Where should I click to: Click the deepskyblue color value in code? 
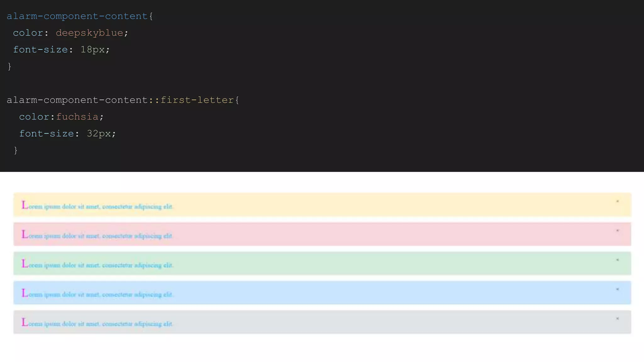[89, 33]
